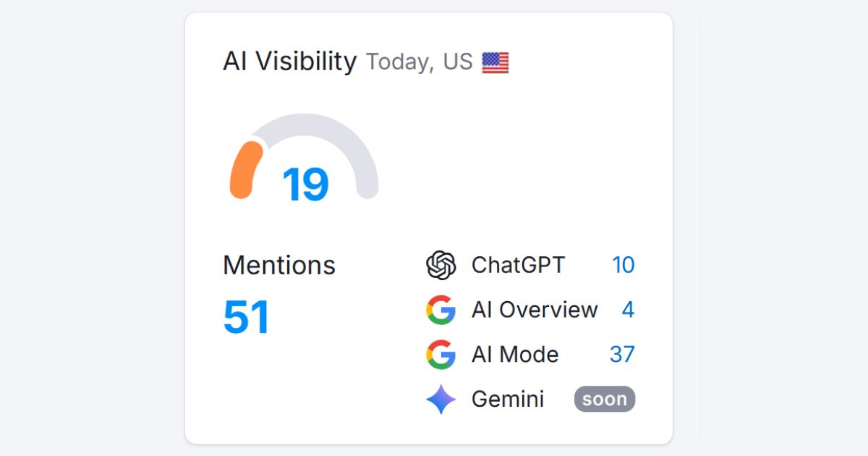868x456 pixels.
Task: Click the AI Visibility card title
Action: coord(289,62)
